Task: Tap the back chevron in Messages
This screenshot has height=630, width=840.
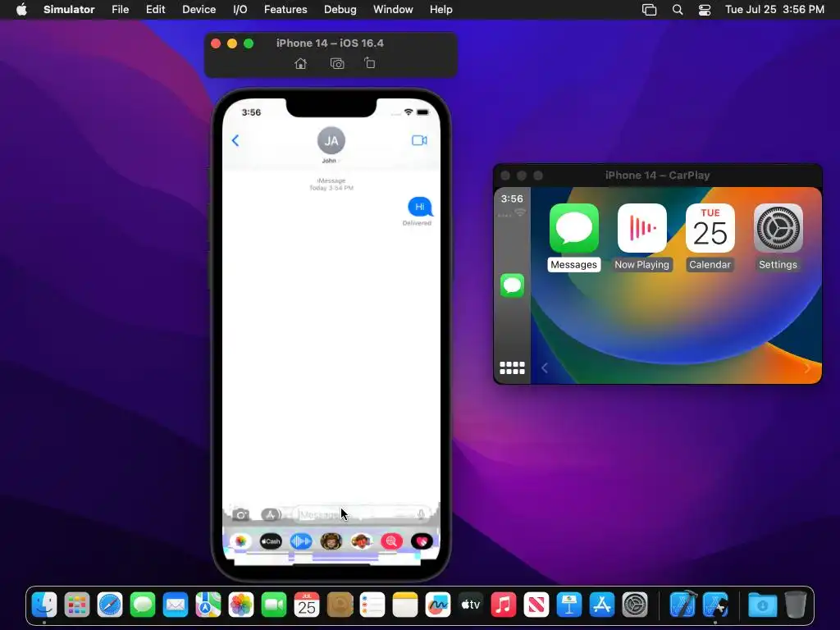Action: click(x=235, y=140)
